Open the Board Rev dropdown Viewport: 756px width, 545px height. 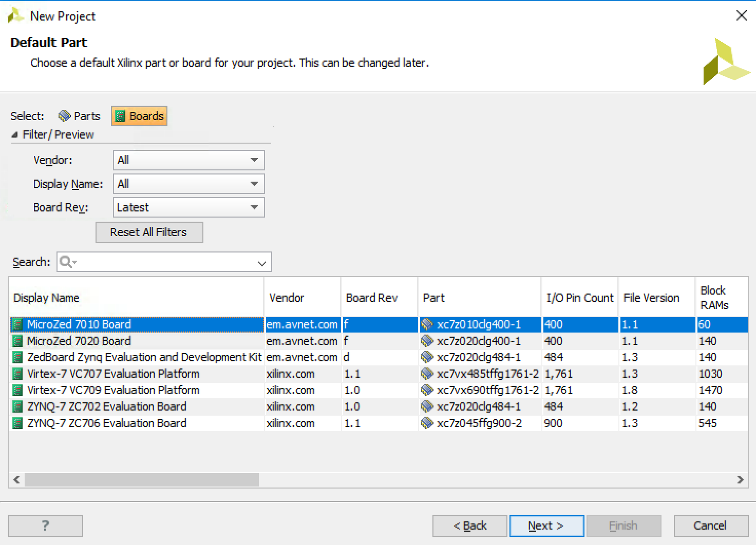coord(188,207)
